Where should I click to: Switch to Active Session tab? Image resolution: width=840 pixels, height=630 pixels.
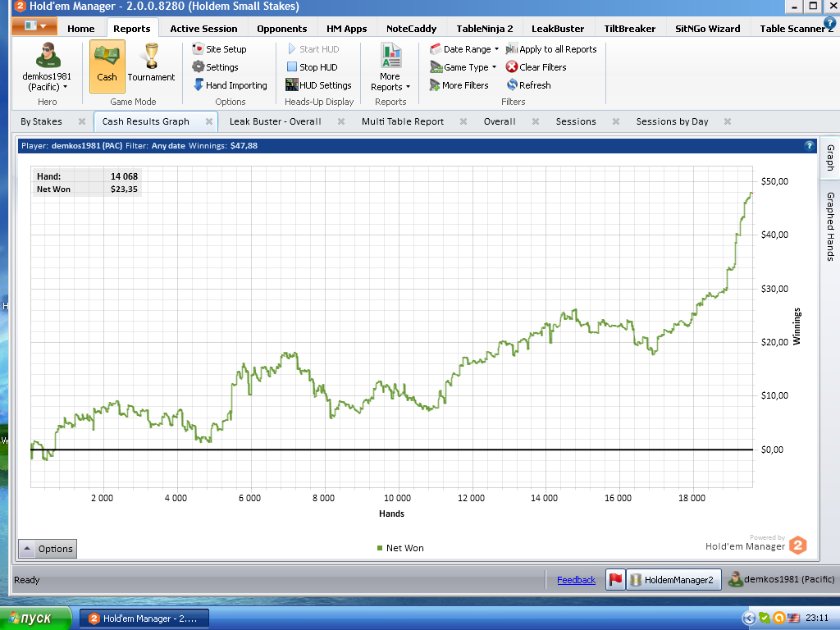(x=203, y=29)
